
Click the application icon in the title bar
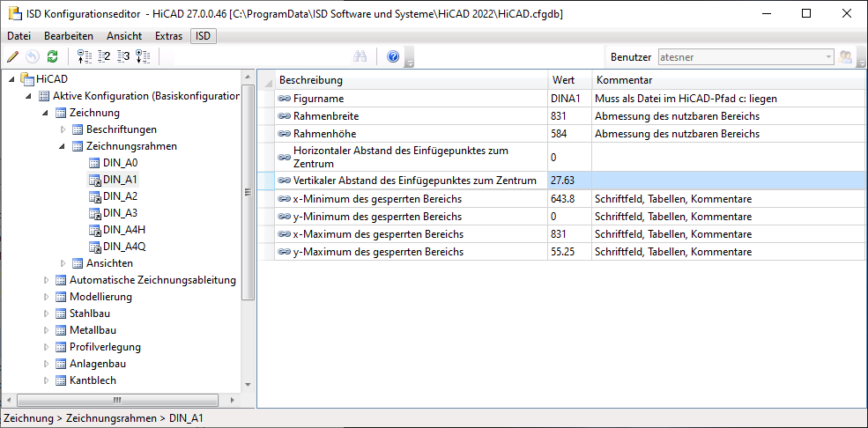tap(14, 14)
